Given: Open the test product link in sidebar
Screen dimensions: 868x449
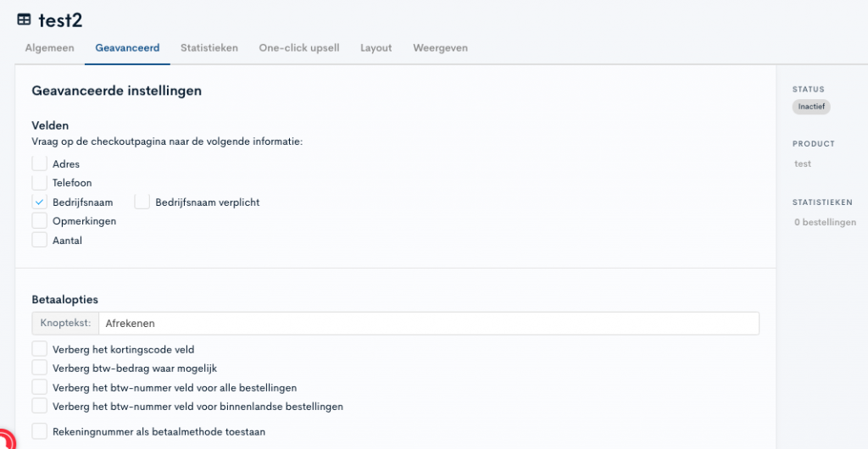Looking at the screenshot, I should click(803, 164).
